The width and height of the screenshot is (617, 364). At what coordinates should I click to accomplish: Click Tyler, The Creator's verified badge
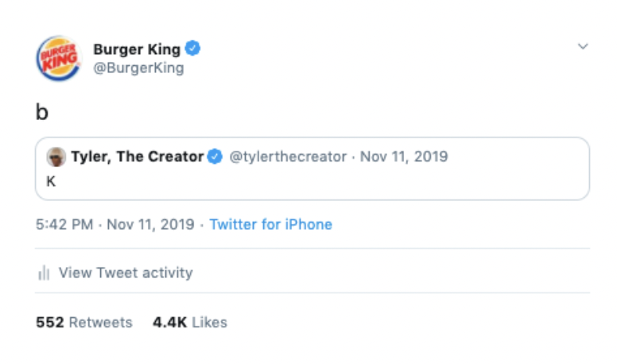[215, 157]
